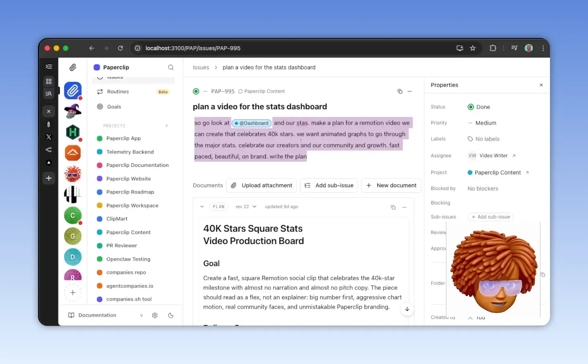Open the rev 22 revision dropdown
Image resolution: width=588 pixels, height=364 pixels.
click(246, 206)
